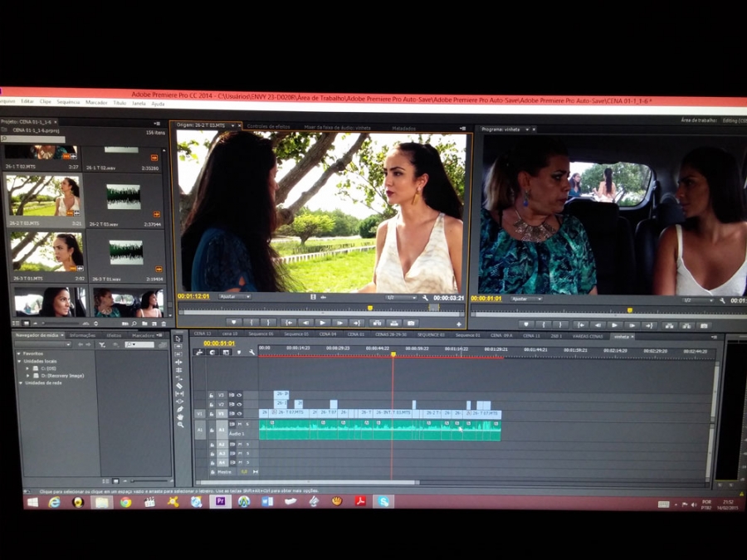
Task: Solo audio track A3
Action: 247,453
